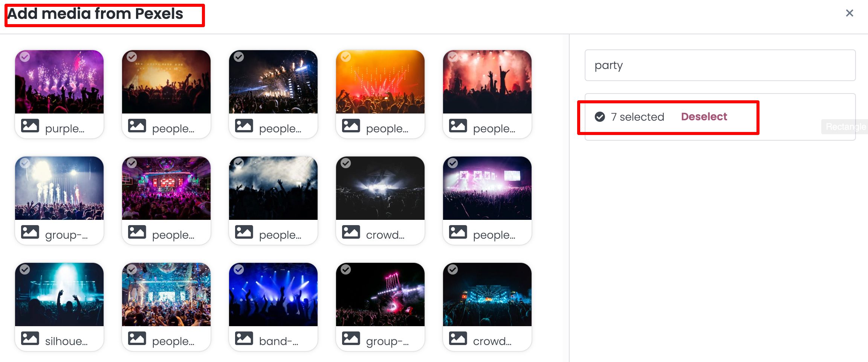Viewport: 868px width, 362px height.
Task: Click the party search input field
Action: [x=720, y=65]
